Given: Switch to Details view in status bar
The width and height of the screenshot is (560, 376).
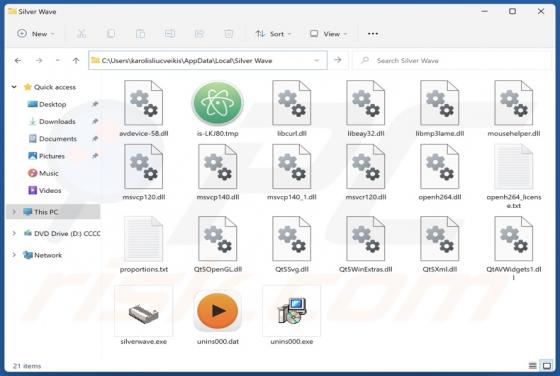Looking at the screenshot, I should coord(532,366).
